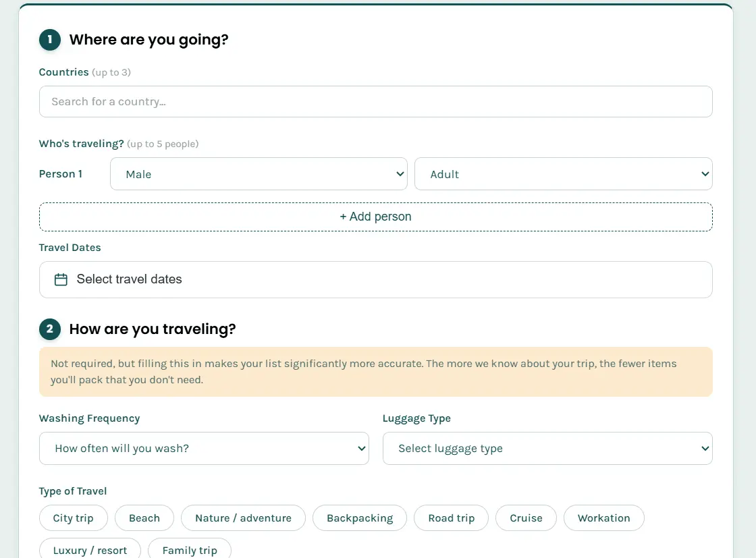Click the Type of Travel label
Image resolution: width=756 pixels, height=558 pixels.
coord(73,491)
